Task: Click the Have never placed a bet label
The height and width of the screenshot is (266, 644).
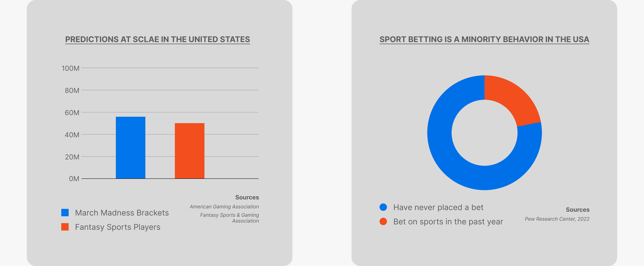Action: click(x=438, y=207)
